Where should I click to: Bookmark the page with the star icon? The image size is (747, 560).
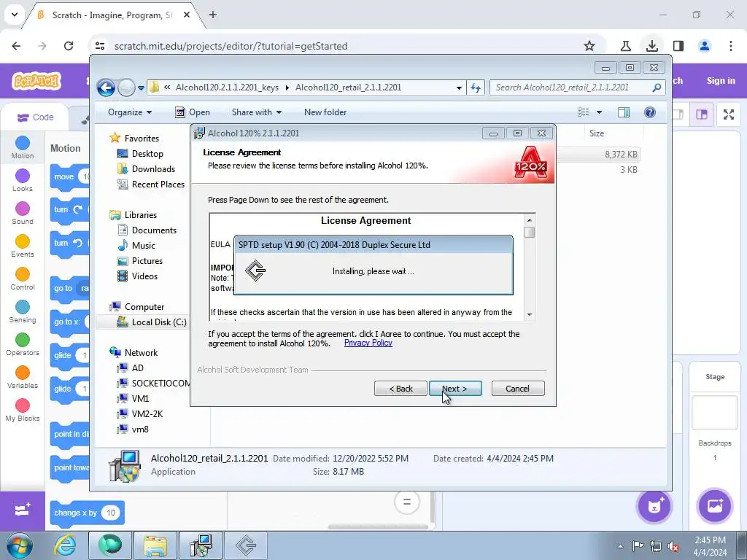(589, 46)
